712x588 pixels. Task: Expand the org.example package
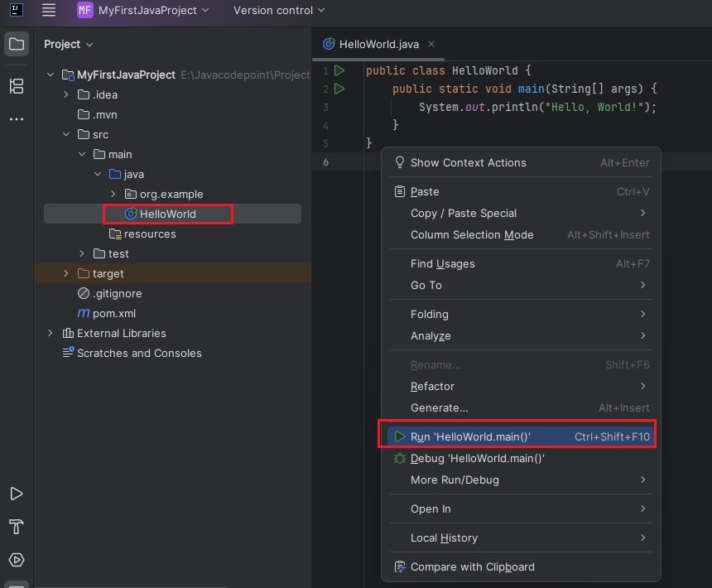click(x=113, y=194)
